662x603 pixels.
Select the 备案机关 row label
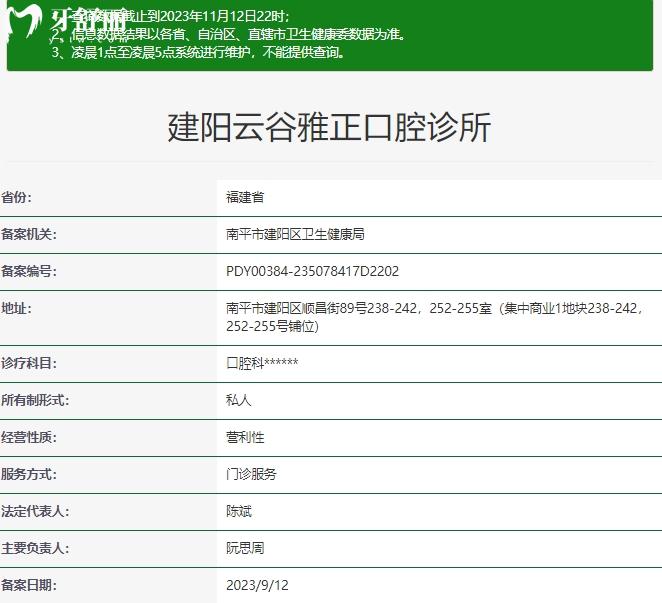point(30,234)
